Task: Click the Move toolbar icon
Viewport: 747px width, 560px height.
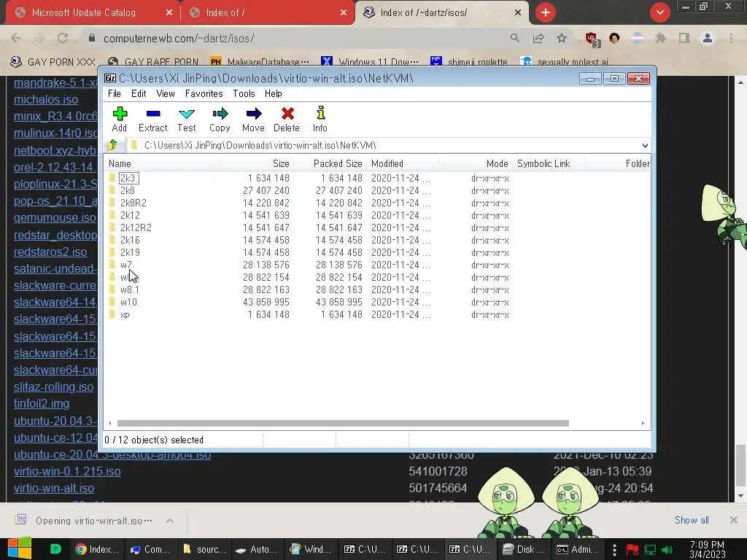Action: (x=253, y=119)
